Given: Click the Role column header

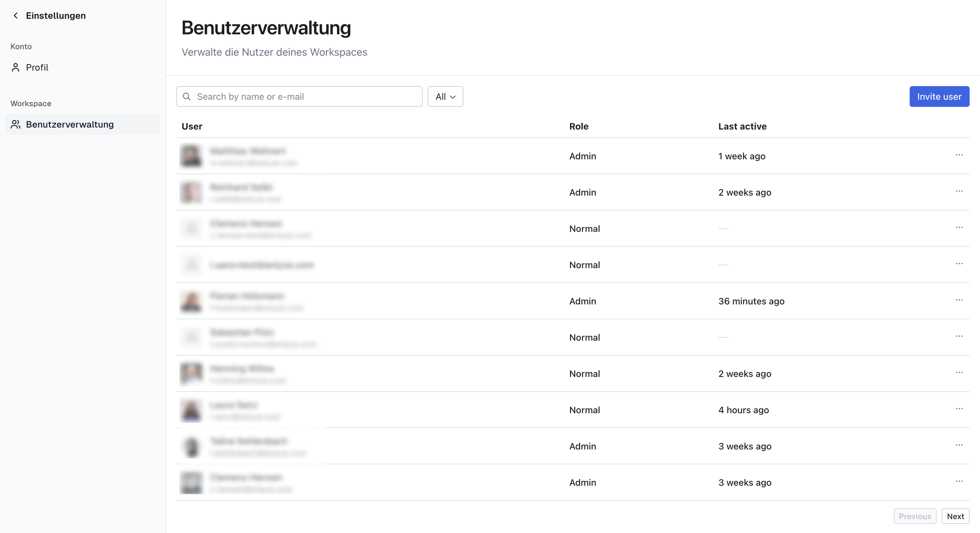Looking at the screenshot, I should tap(579, 126).
